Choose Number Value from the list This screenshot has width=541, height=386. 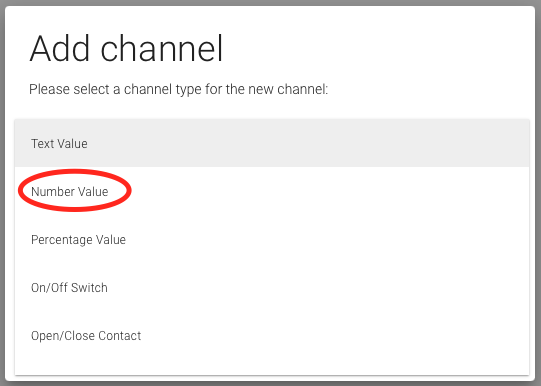(272, 191)
